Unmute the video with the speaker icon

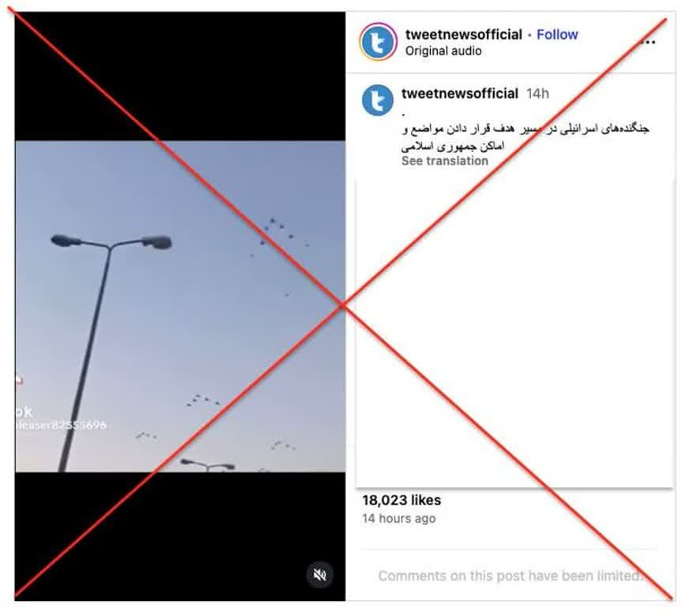point(320,574)
